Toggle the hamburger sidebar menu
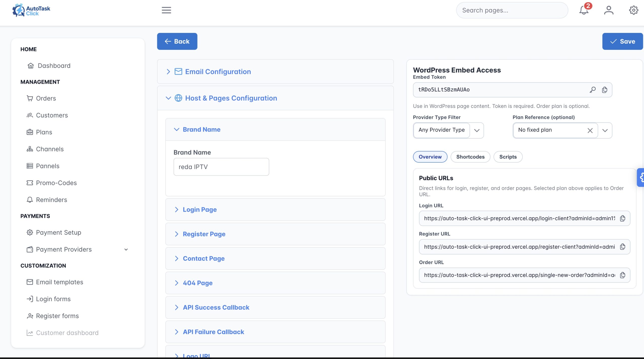This screenshot has height=359, width=644. point(166,10)
